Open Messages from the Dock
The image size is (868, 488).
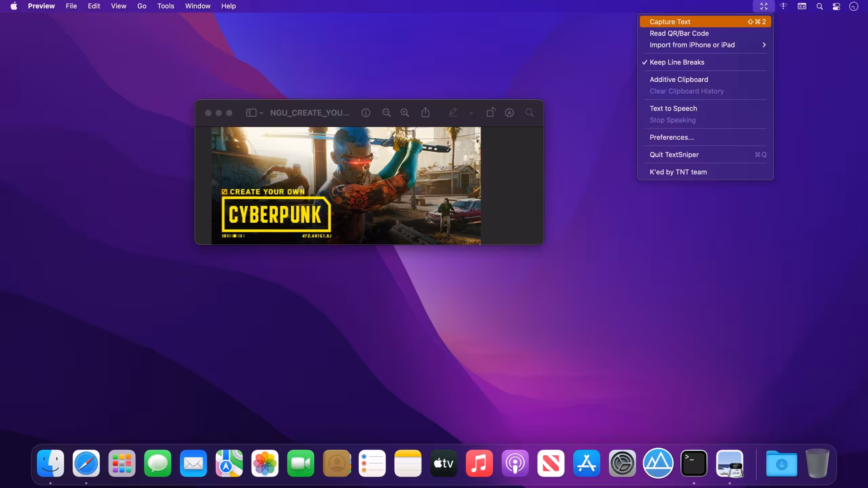point(158,463)
